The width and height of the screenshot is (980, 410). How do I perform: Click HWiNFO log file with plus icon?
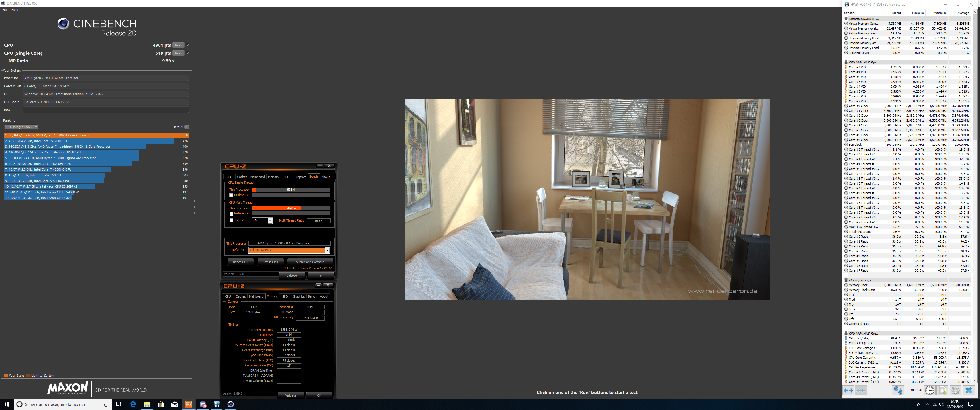click(x=943, y=390)
